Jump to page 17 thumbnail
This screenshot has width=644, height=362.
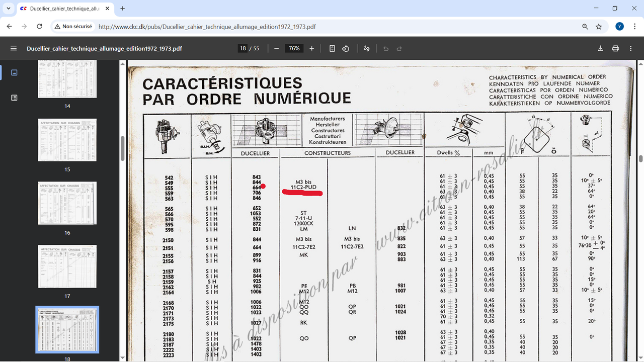(x=67, y=267)
